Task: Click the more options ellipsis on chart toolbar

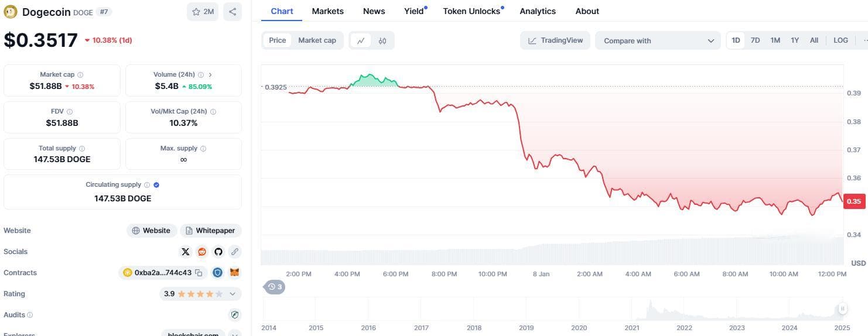Action: (864, 40)
